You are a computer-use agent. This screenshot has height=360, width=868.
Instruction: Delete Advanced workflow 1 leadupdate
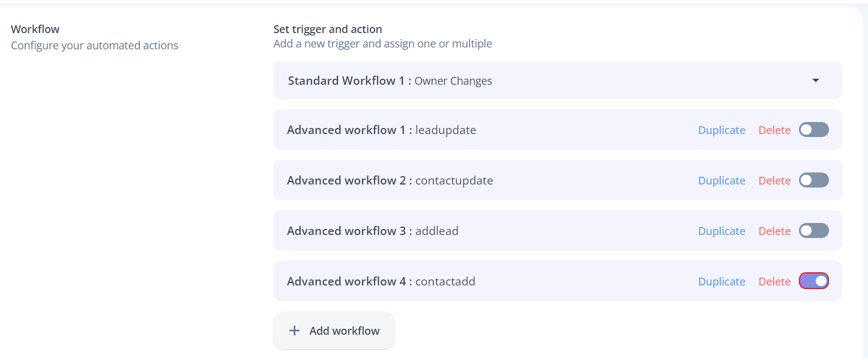coord(774,130)
